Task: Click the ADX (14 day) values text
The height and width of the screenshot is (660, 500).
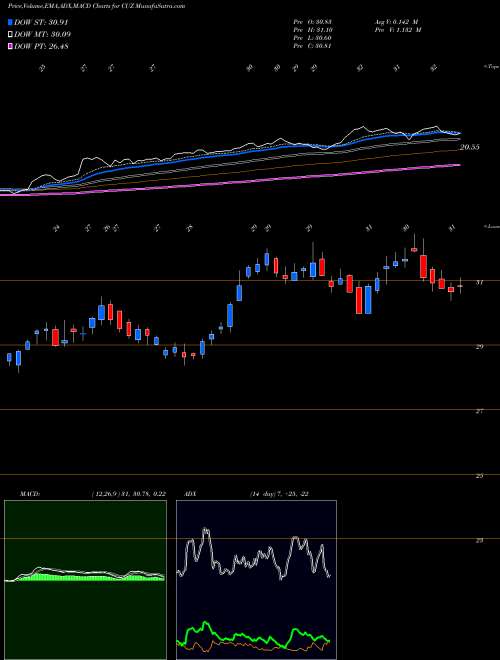Action: coord(279,493)
